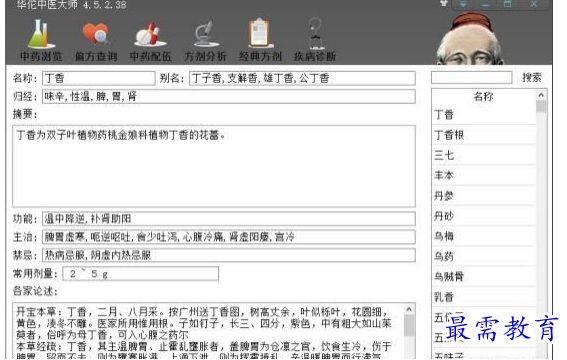Click the 主治 field starting 脾胃虚寒
The image size is (567, 360).
(x=229, y=237)
